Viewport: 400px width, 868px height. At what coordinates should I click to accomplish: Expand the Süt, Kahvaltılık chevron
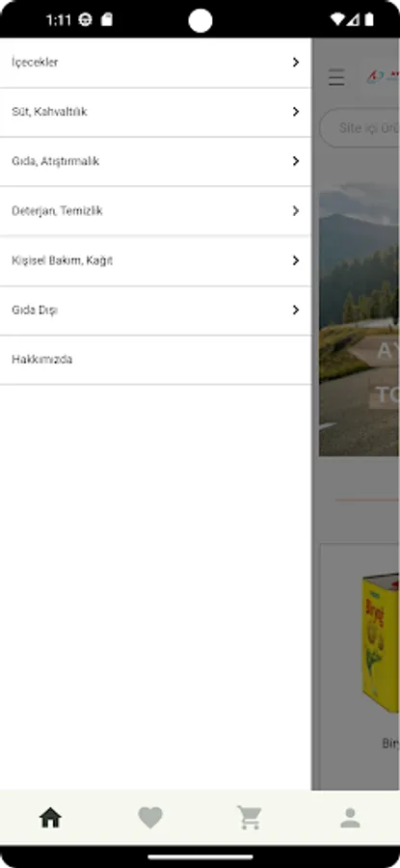tap(296, 112)
